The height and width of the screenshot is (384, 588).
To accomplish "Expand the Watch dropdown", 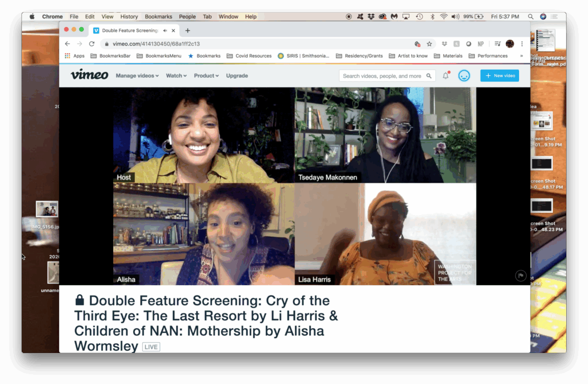I will pos(176,76).
